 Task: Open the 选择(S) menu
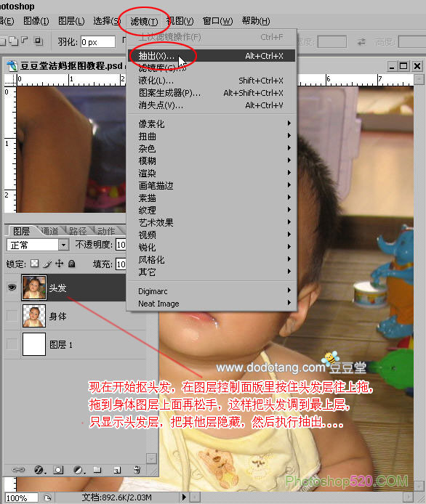click(106, 21)
